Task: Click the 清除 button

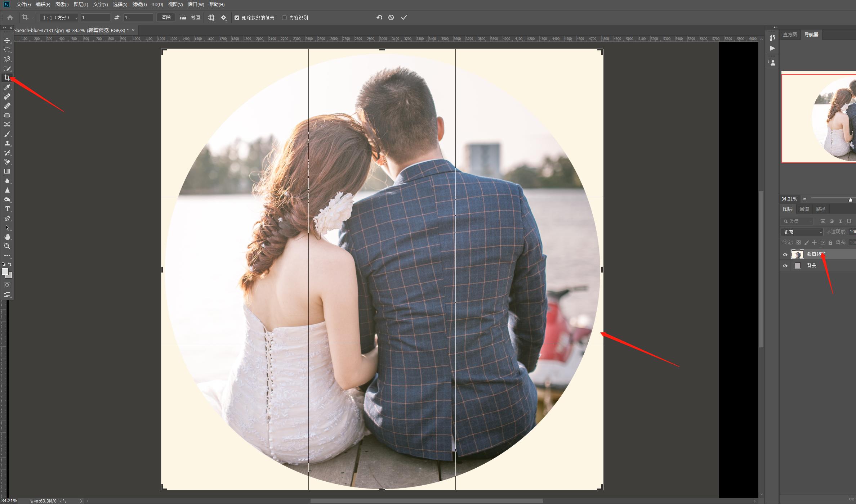Action: pyautogui.click(x=166, y=18)
